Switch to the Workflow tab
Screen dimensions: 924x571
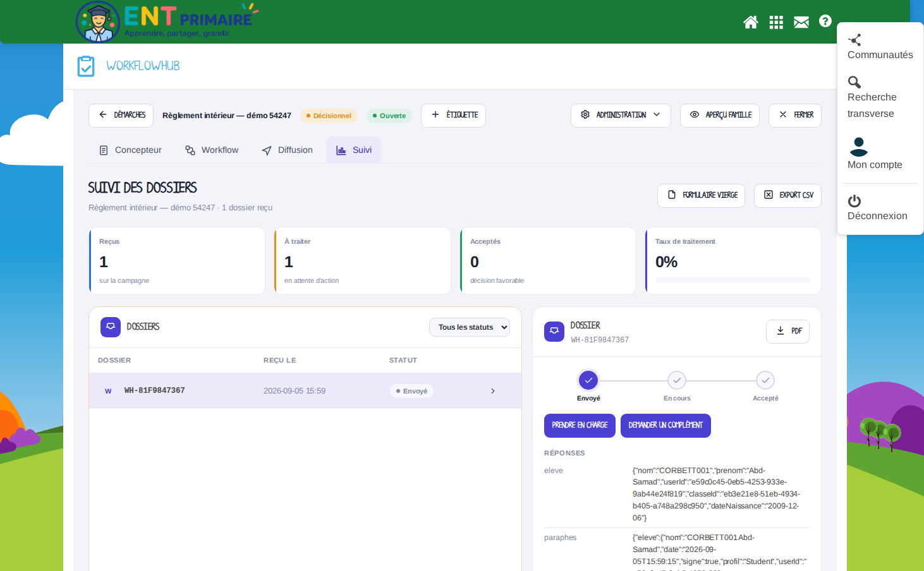[x=212, y=150]
